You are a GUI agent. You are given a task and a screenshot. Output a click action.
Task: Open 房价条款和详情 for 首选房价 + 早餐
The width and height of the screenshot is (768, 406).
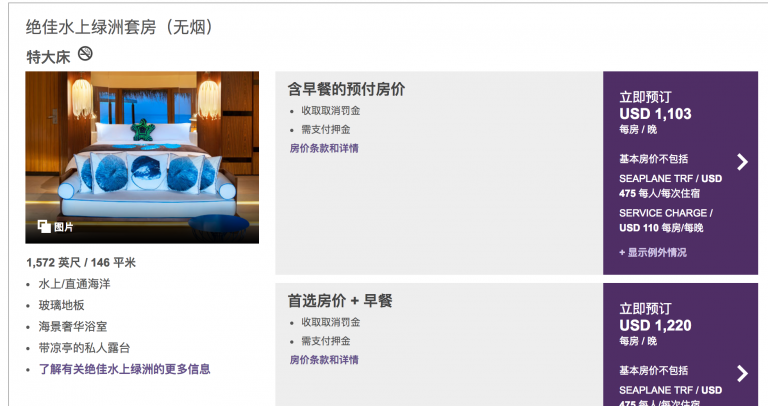pos(324,360)
